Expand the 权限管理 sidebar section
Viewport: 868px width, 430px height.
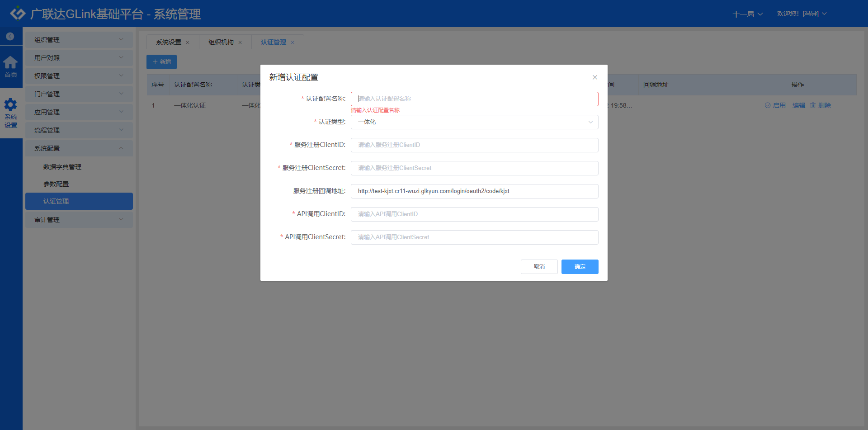click(x=79, y=76)
